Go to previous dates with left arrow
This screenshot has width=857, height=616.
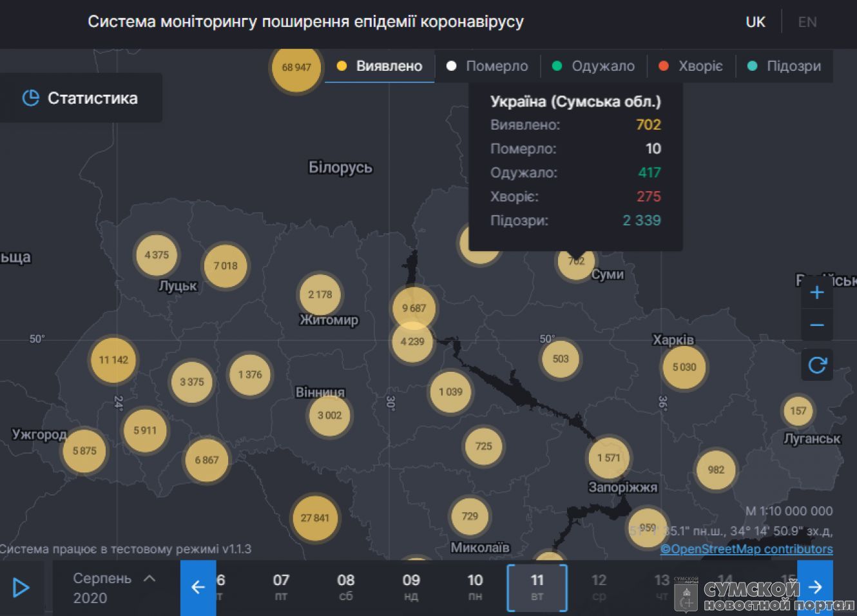pos(198,587)
